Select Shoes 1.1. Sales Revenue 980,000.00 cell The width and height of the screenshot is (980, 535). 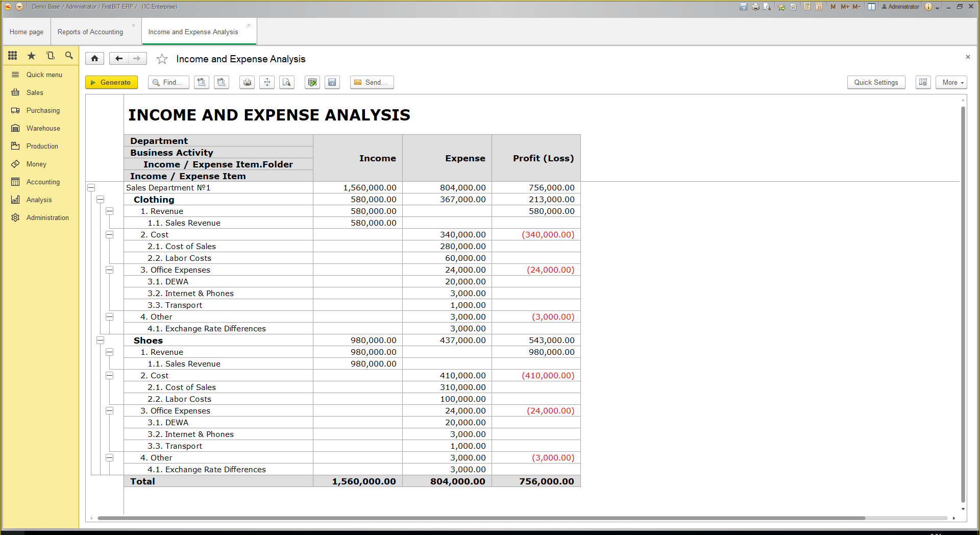[358, 364]
